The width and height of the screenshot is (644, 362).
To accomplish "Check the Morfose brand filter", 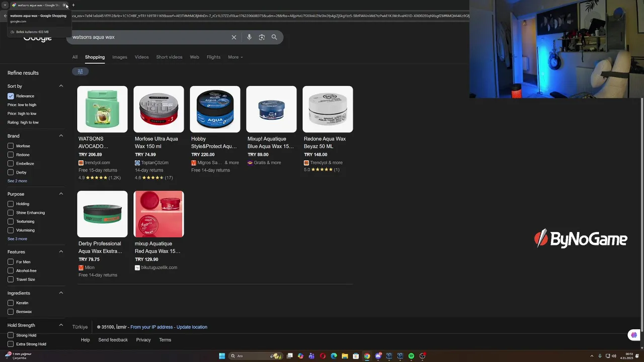I will pyautogui.click(x=11, y=146).
